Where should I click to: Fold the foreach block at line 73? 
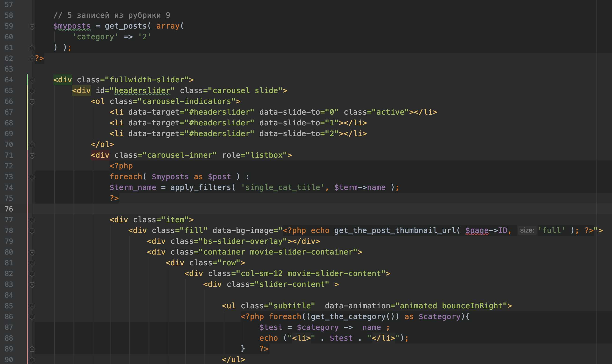tap(32, 177)
